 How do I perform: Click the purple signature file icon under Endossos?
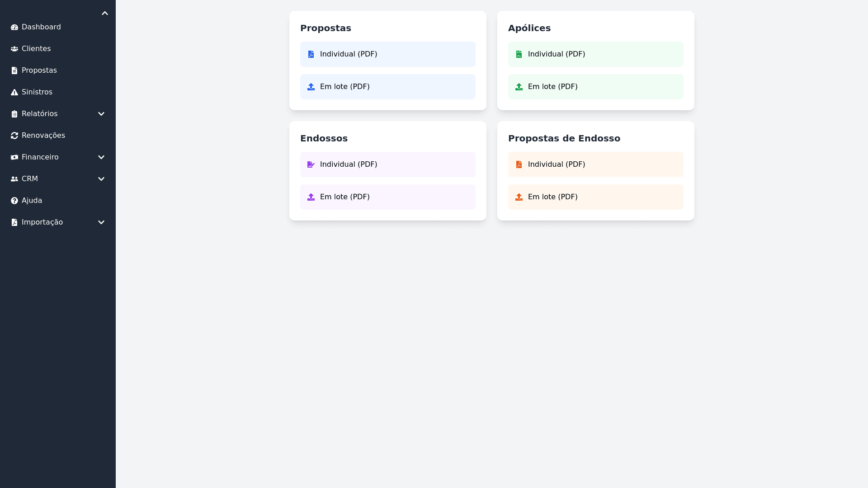click(311, 164)
